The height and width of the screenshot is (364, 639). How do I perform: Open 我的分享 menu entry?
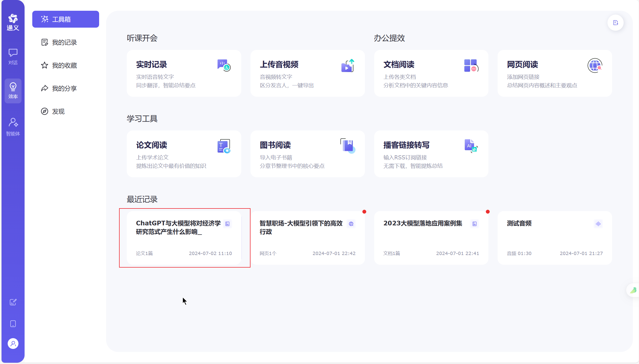tap(64, 89)
